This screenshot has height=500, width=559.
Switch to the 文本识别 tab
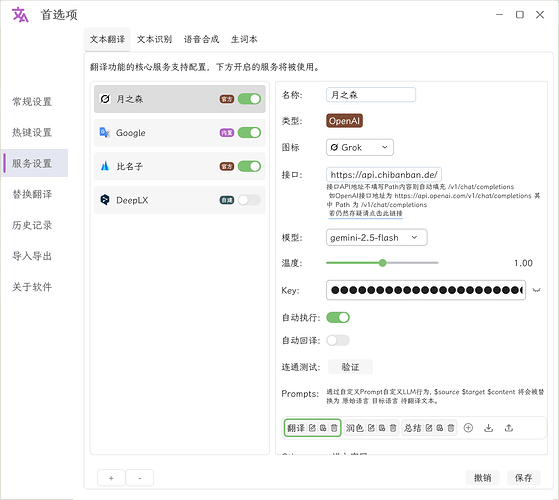click(x=154, y=39)
